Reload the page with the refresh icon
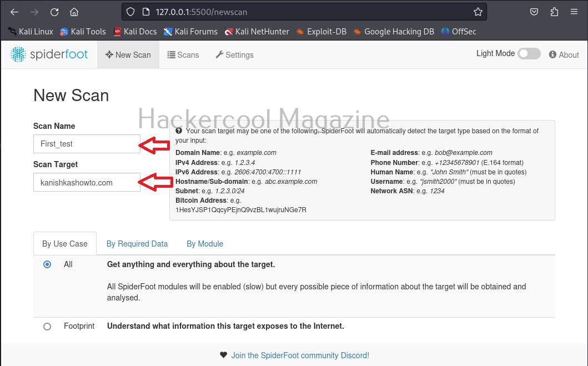 point(54,12)
